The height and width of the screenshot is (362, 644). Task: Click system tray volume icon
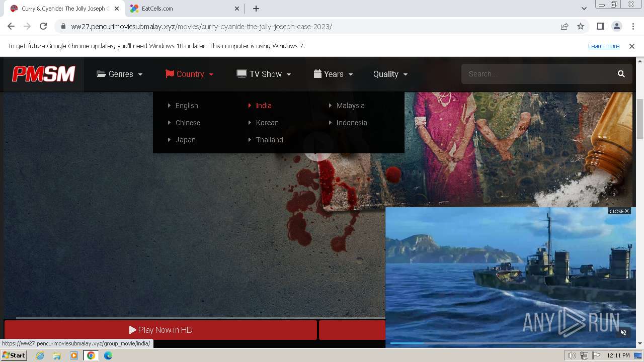(x=572, y=355)
